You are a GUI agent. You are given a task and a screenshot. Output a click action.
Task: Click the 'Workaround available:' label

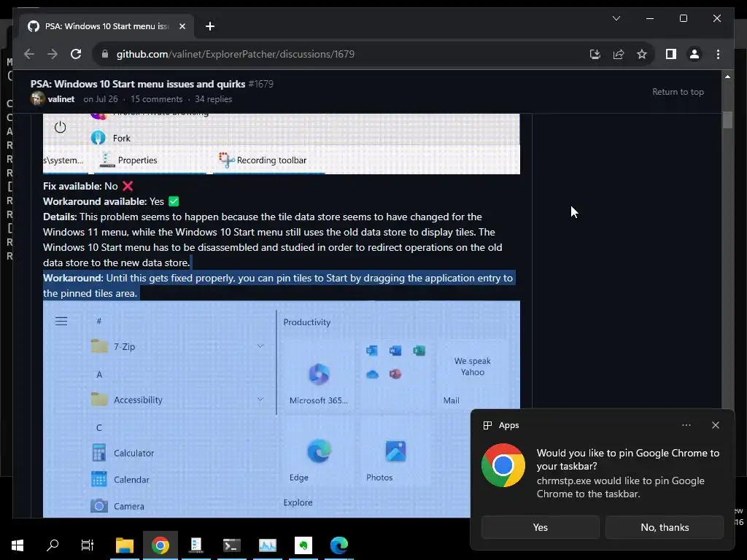tap(95, 201)
